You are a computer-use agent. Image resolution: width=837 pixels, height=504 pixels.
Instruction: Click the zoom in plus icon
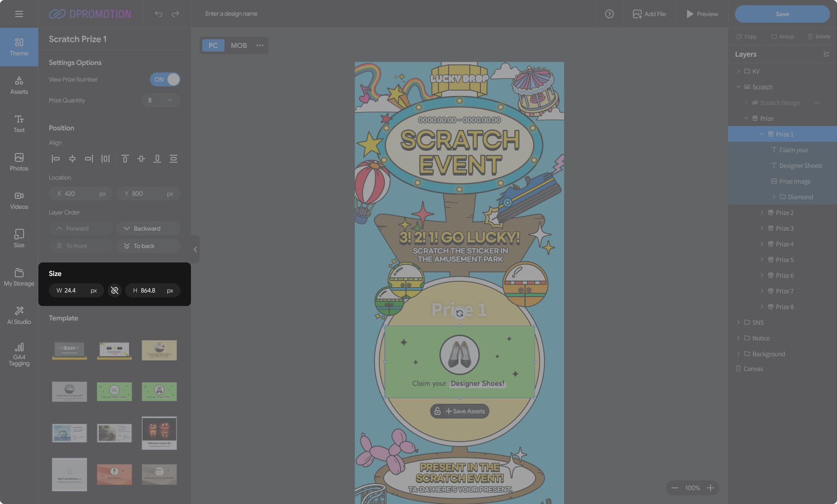pyautogui.click(x=711, y=488)
